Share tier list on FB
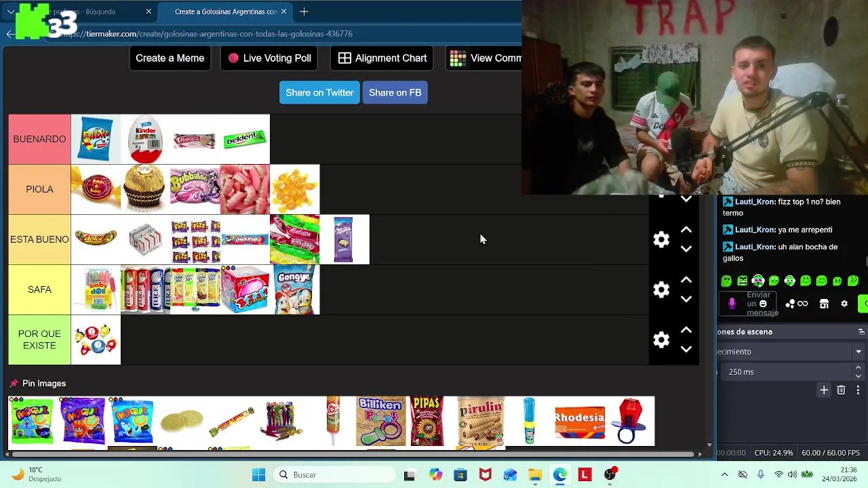Image resolution: width=868 pixels, height=488 pixels. [395, 93]
